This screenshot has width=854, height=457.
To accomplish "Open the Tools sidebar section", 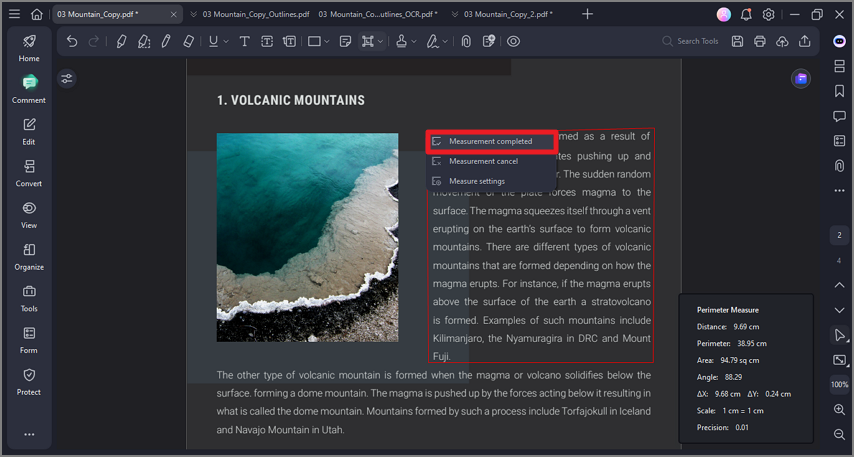I will point(29,298).
